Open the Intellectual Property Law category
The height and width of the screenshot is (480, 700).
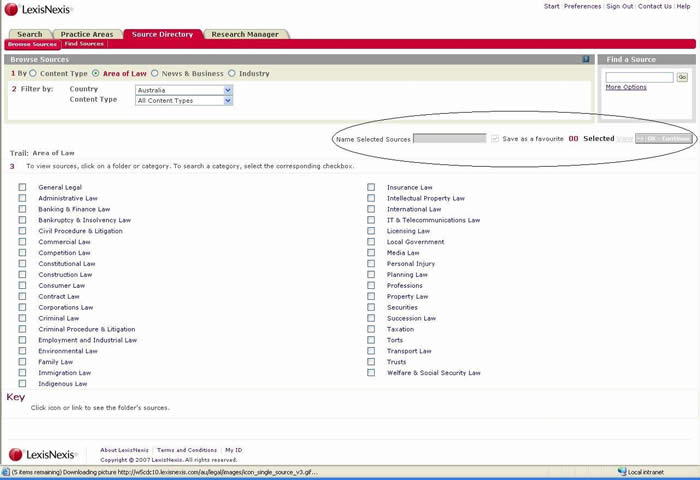(x=426, y=198)
